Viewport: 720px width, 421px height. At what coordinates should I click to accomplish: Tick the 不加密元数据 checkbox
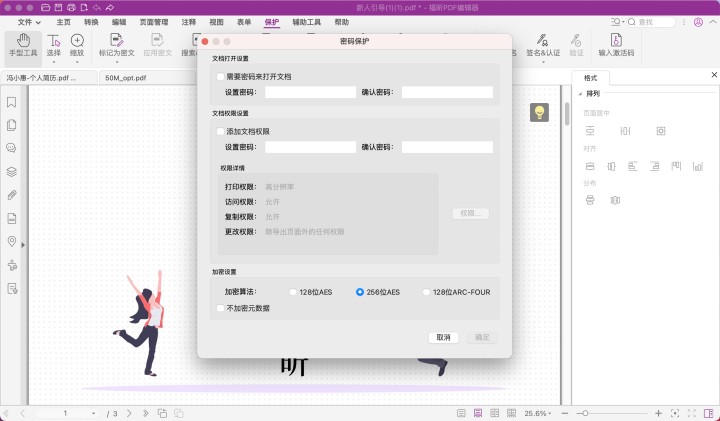click(221, 308)
